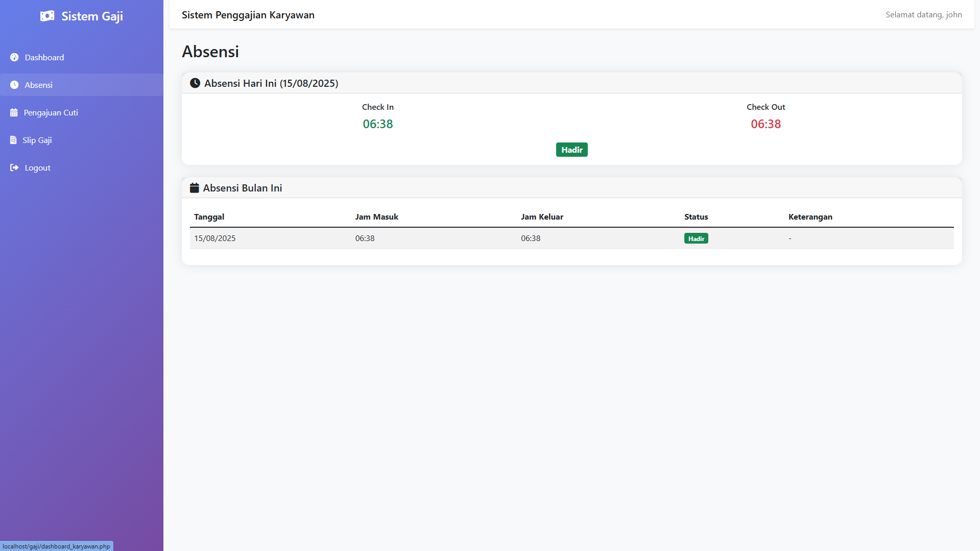This screenshot has width=980, height=551.
Task: Click the Sistem Gaji brand title
Action: (x=92, y=16)
